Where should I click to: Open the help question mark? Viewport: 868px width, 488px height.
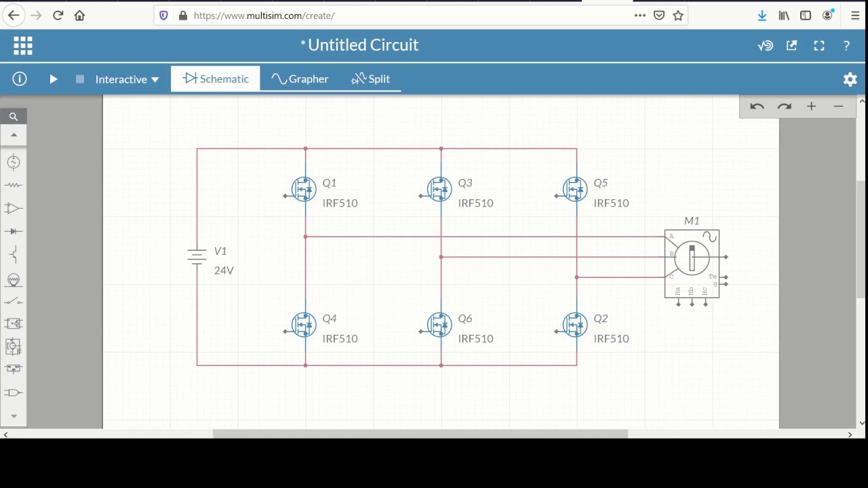tap(846, 45)
